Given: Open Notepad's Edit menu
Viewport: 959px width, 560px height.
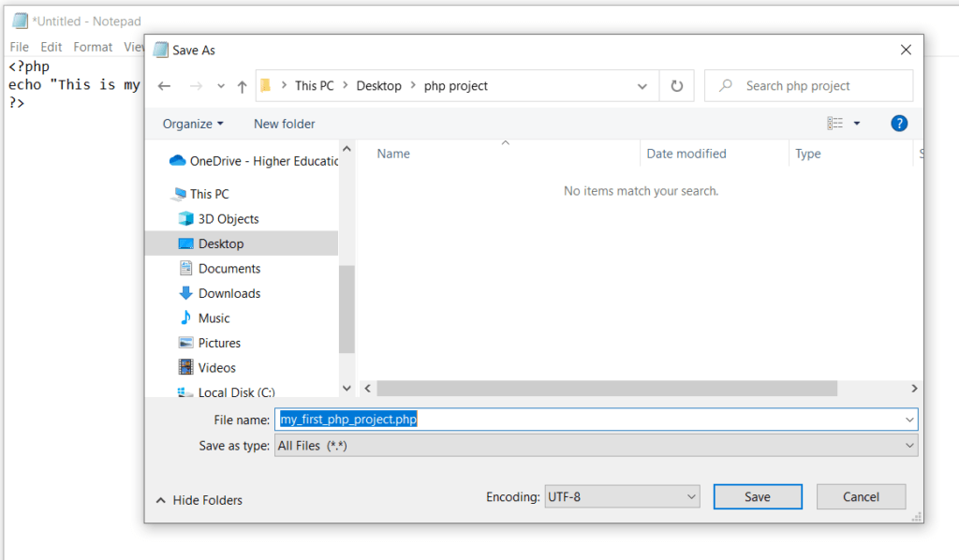Looking at the screenshot, I should pos(51,46).
